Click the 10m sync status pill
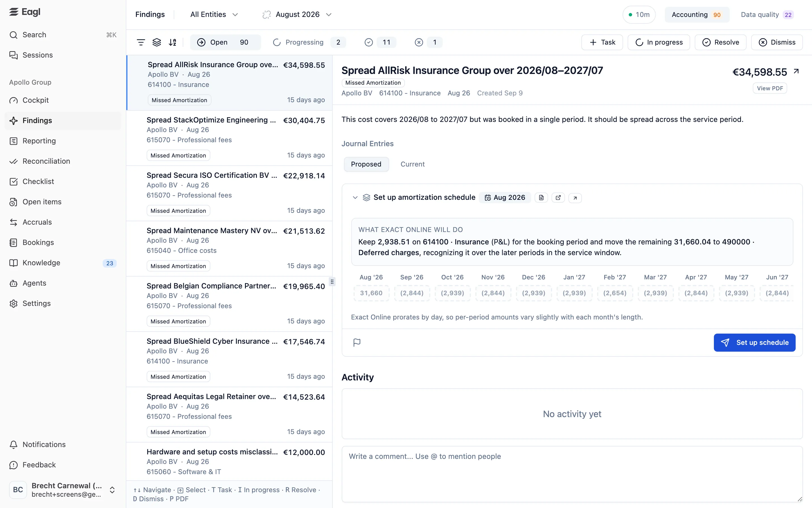The height and width of the screenshot is (508, 812). [639, 14]
